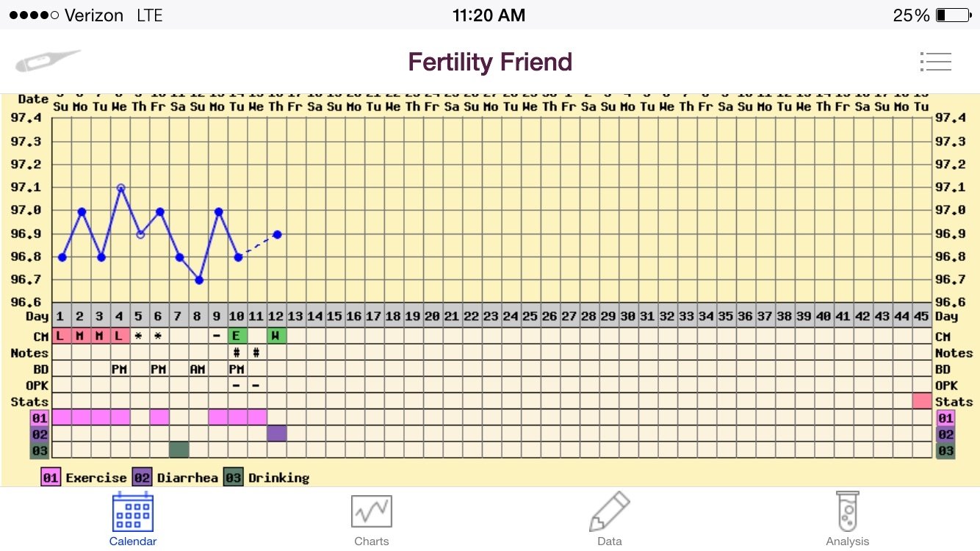Tap the day 40 header cell
This screenshot has height=551, width=980.
tap(824, 316)
